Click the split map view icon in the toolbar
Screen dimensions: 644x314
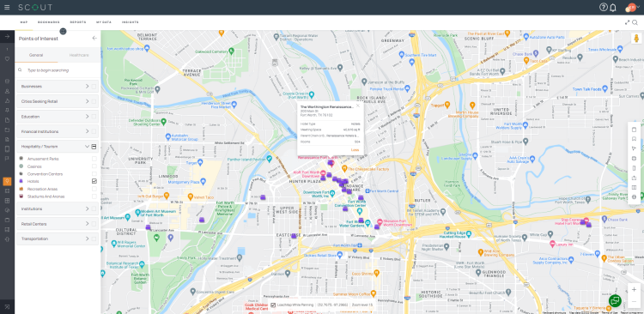click(634, 188)
